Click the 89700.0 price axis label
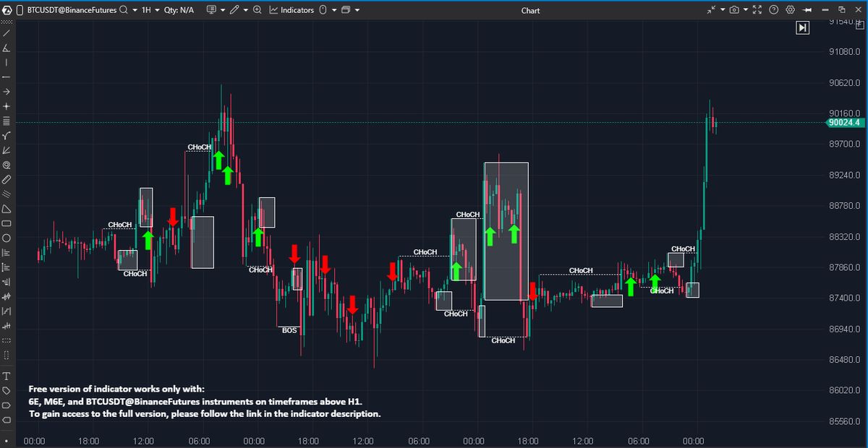The image size is (868, 448). pyautogui.click(x=844, y=145)
